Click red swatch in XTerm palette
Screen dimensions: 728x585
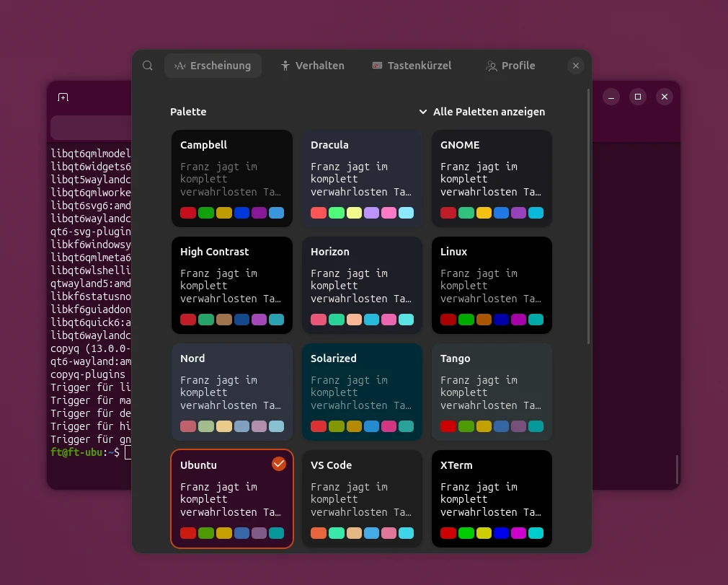click(448, 533)
